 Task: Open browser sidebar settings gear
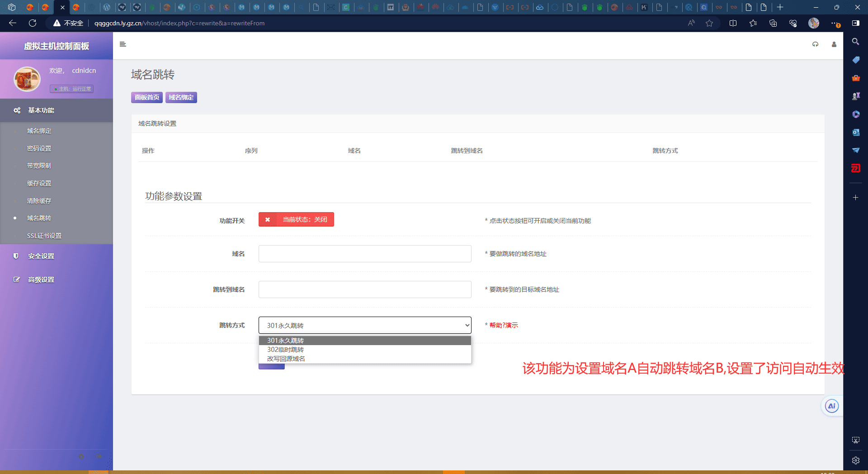point(855,460)
